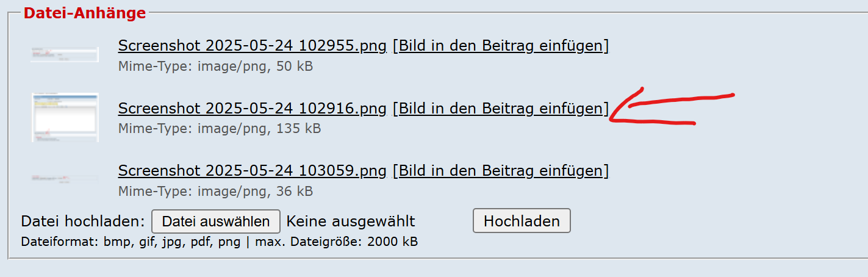Click the 'max. Dateigröße: 2000 kB' text
This screenshot has width=868, height=277.
337,242
